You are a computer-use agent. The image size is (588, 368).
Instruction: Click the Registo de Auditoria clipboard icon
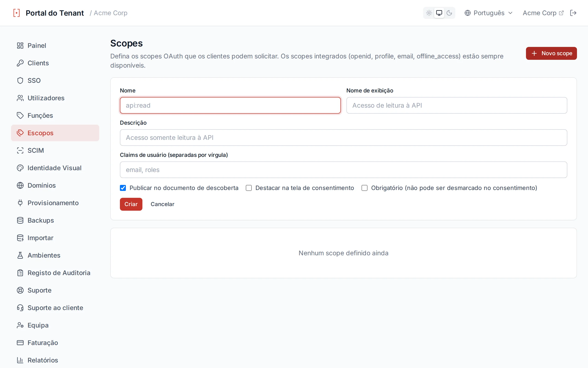20,273
